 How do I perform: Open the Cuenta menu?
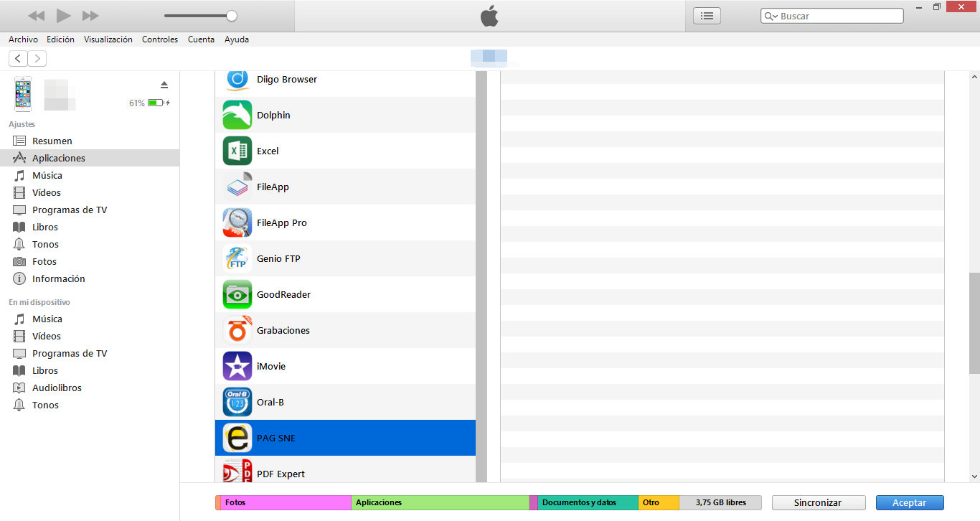pos(201,39)
